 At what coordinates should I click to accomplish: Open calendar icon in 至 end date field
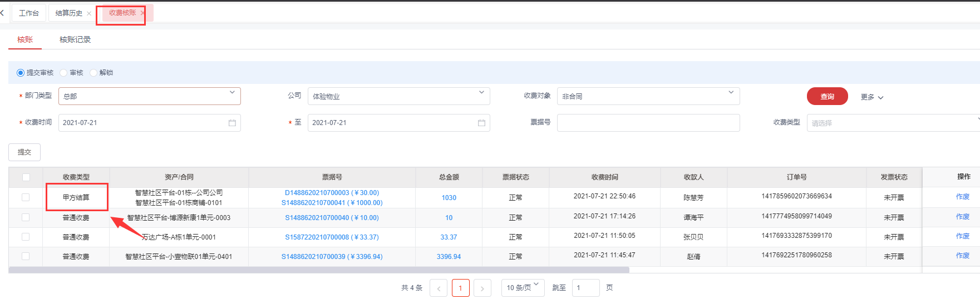[481, 123]
